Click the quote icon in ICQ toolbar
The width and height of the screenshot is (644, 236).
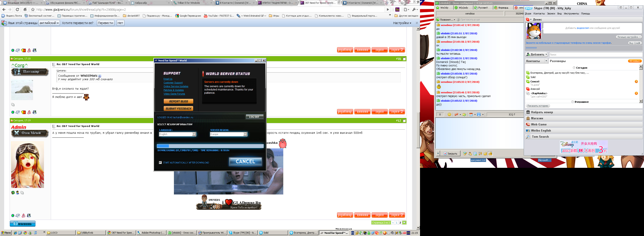tap(456, 114)
